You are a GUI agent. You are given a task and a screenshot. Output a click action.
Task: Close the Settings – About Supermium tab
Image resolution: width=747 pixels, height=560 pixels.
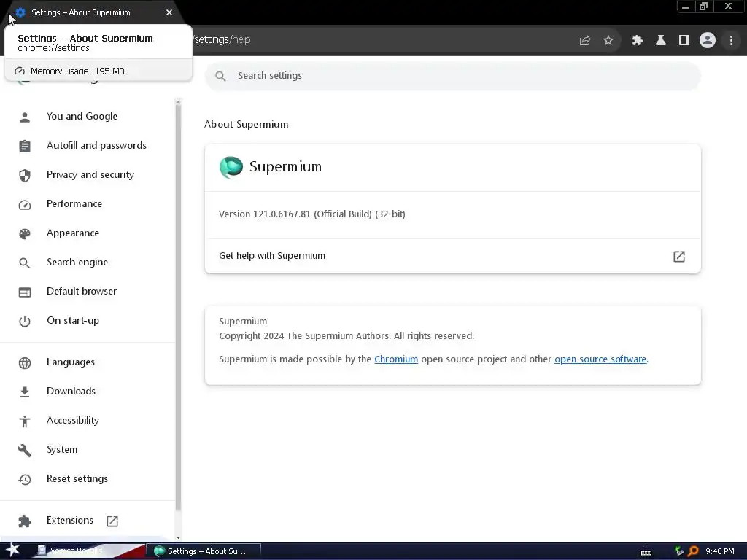pyautogui.click(x=169, y=13)
